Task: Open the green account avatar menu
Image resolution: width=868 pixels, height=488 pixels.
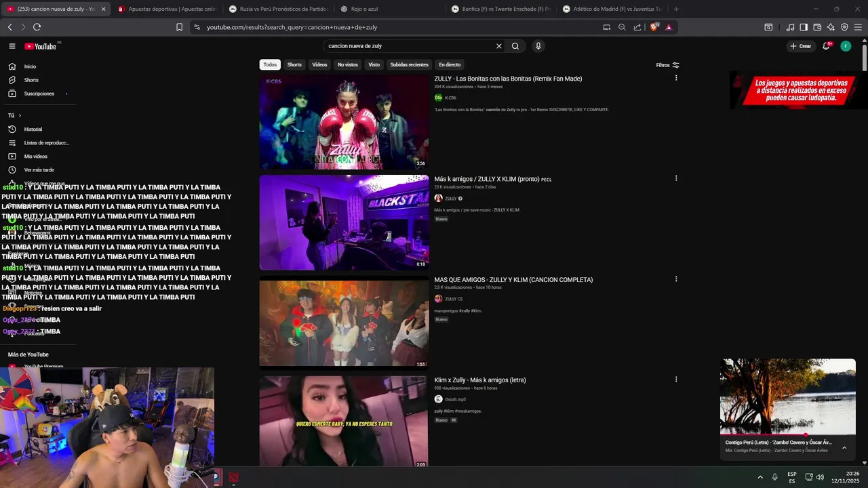Action: pyautogui.click(x=846, y=46)
